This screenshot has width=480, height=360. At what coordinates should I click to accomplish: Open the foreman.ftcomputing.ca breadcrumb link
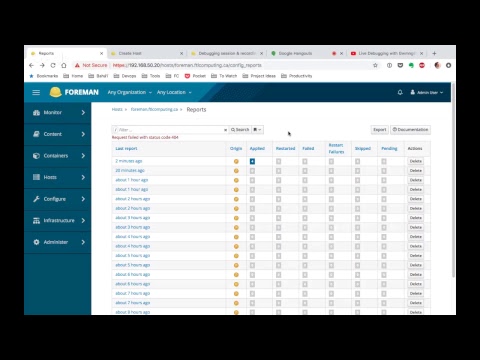coord(154,109)
